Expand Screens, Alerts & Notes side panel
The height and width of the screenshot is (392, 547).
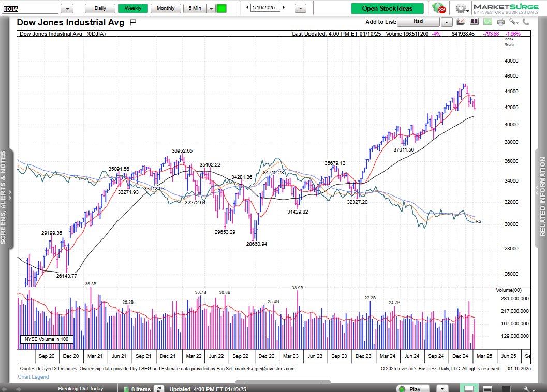(x=6, y=198)
